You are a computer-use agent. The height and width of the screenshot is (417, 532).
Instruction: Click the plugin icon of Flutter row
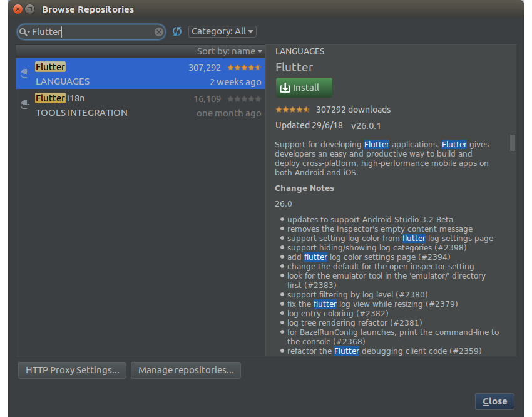point(25,73)
